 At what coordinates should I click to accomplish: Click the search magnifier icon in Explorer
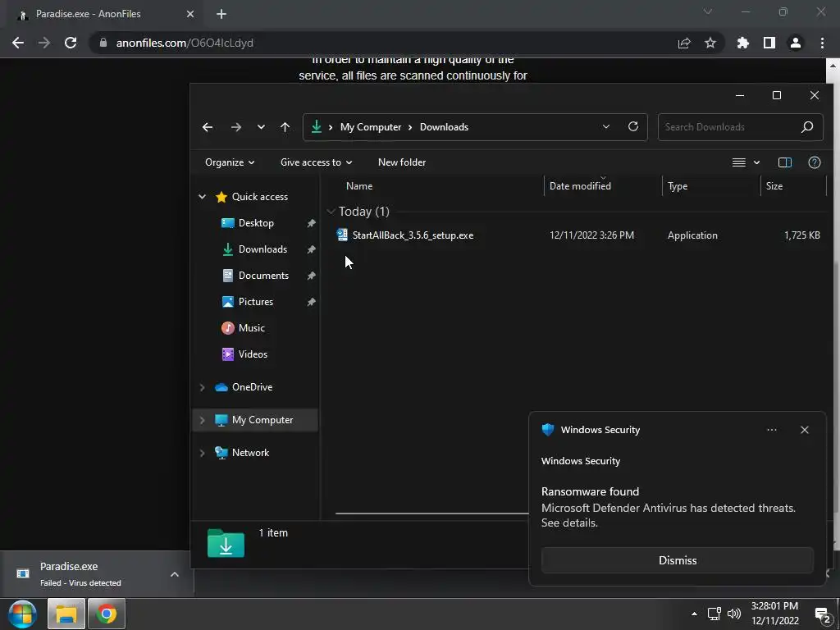[807, 127]
